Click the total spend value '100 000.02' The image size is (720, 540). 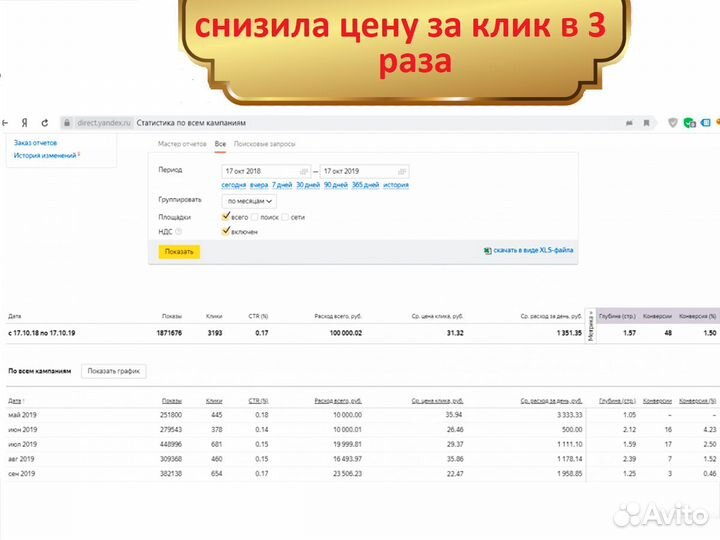(346, 333)
